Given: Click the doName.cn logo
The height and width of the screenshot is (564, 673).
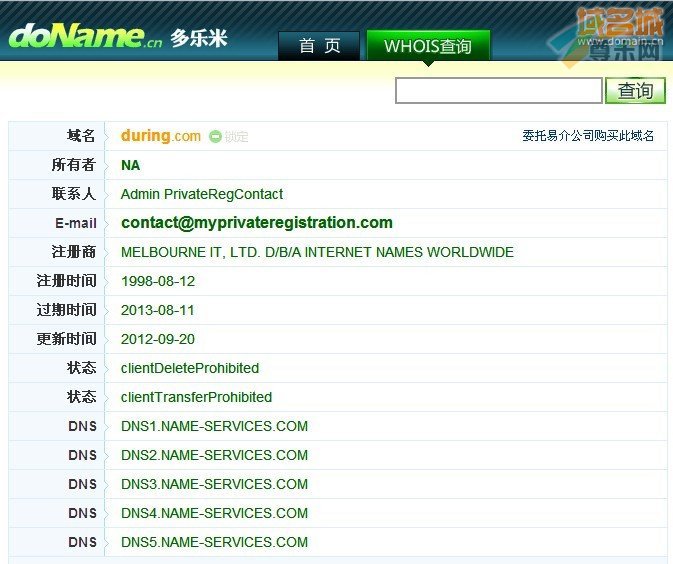Looking at the screenshot, I should (x=85, y=36).
